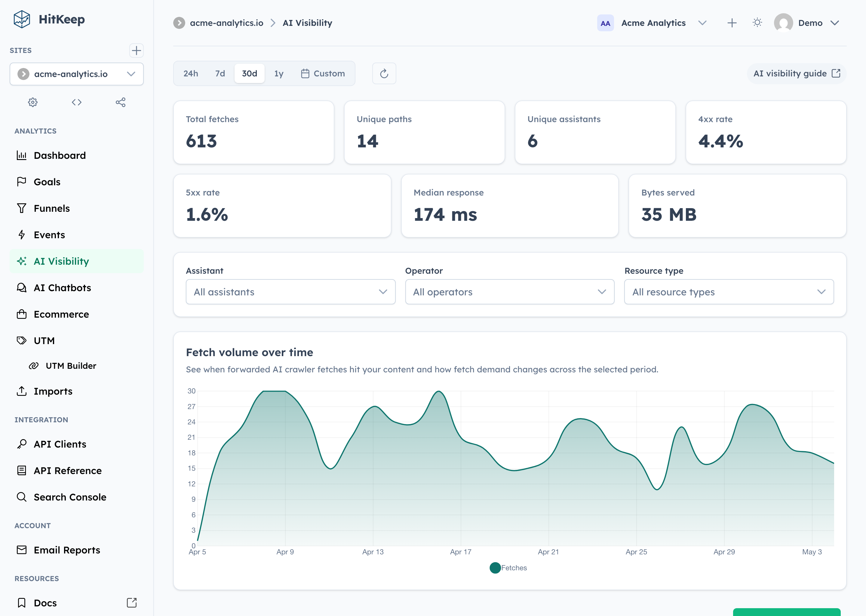Select the 30d time range
866x616 pixels.
(250, 74)
